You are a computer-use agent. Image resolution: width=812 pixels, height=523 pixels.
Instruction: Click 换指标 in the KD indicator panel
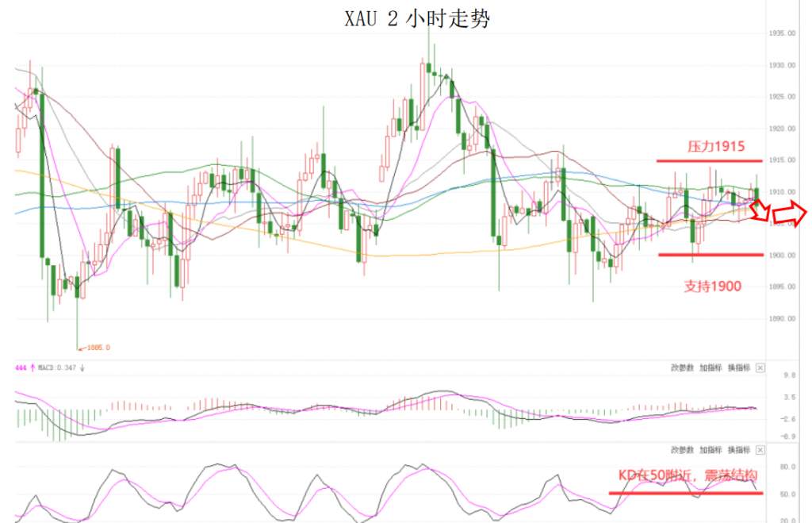click(x=738, y=450)
